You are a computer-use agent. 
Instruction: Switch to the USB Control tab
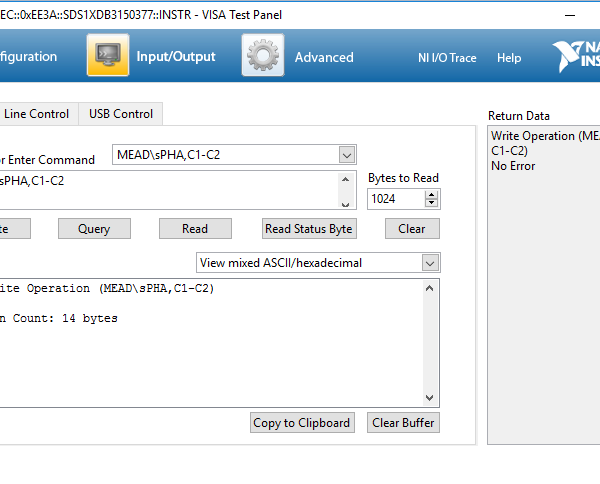tap(121, 114)
